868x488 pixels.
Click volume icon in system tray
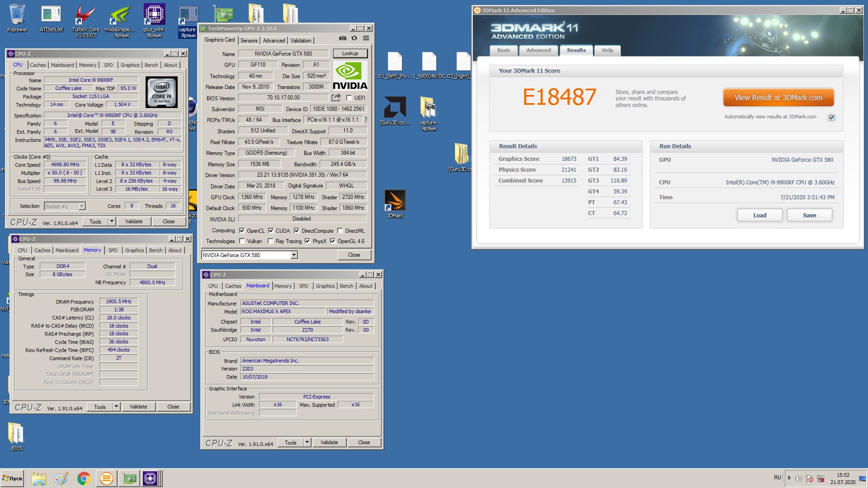pos(798,479)
